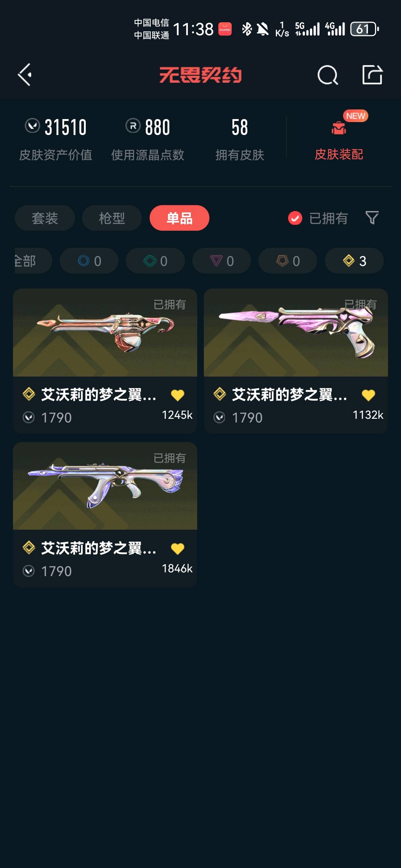401x868 pixels.
Task: Select the 全部 filter chip
Action: tap(33, 261)
